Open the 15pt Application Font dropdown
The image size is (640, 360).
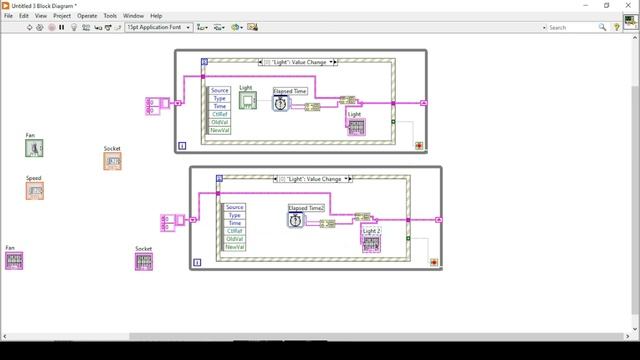[x=158, y=27]
